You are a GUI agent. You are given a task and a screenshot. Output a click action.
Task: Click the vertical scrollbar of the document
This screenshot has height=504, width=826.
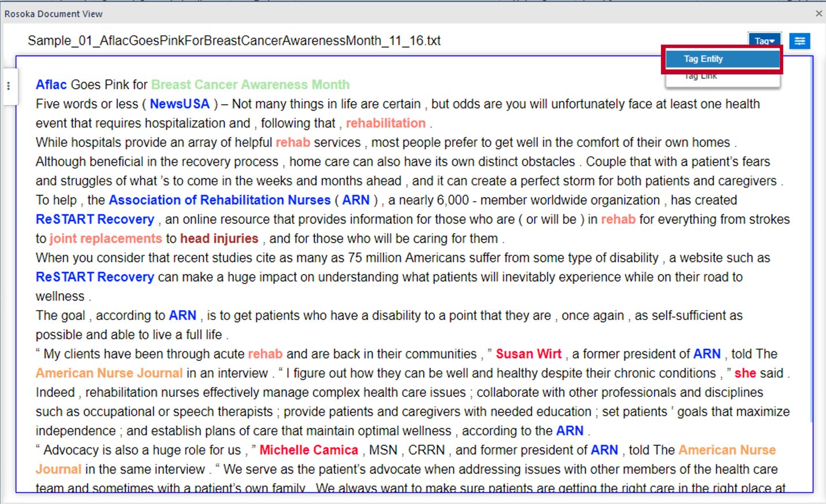coord(812,231)
